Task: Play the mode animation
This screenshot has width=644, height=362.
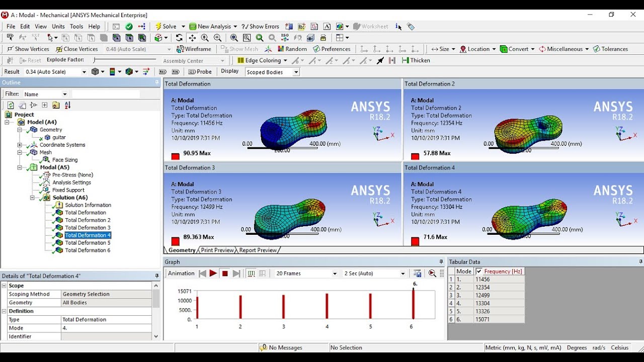Action: tap(213, 274)
